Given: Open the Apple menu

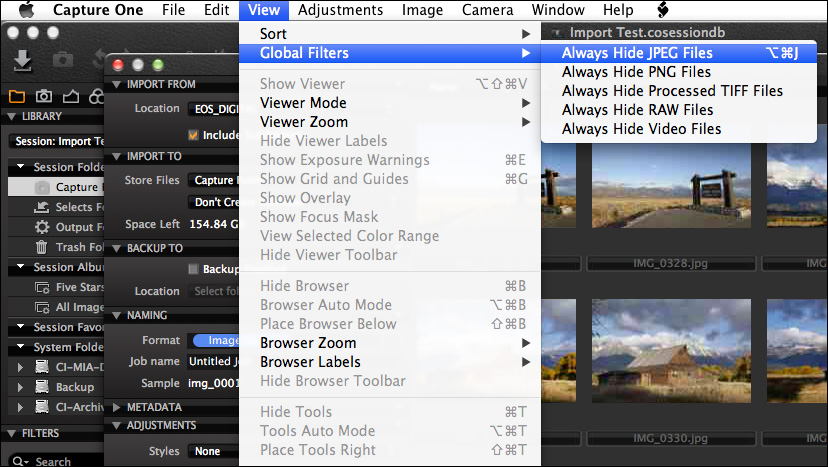Looking at the screenshot, I should (x=26, y=10).
